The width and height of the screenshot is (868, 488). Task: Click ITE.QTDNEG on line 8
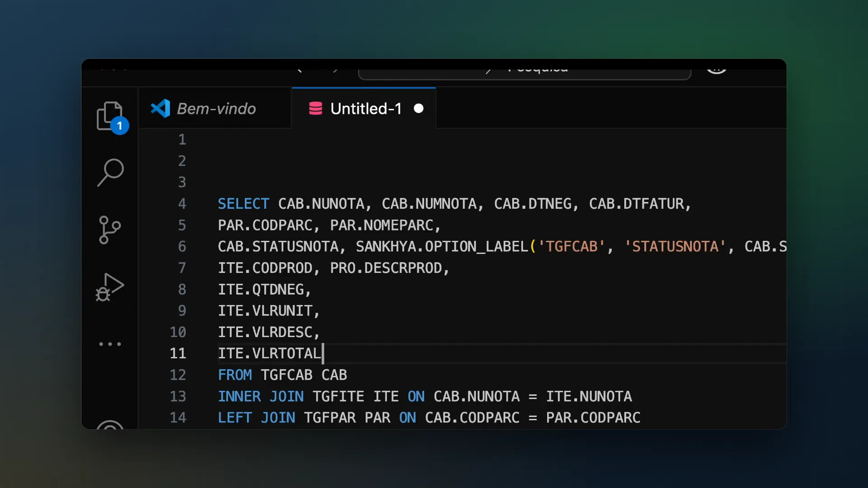click(261, 290)
